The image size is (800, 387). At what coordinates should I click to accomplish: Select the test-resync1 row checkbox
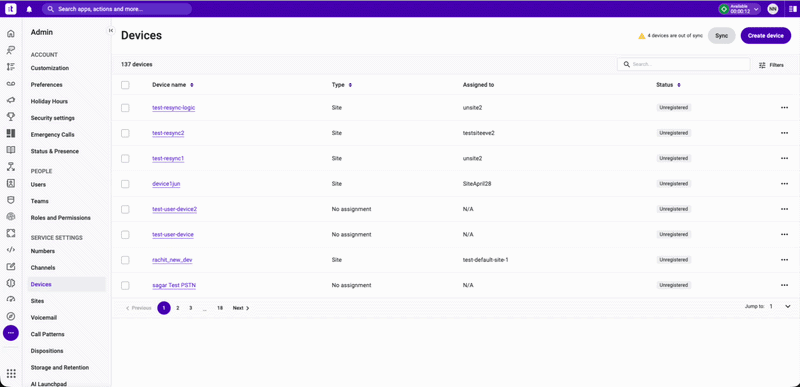pyautogui.click(x=125, y=159)
